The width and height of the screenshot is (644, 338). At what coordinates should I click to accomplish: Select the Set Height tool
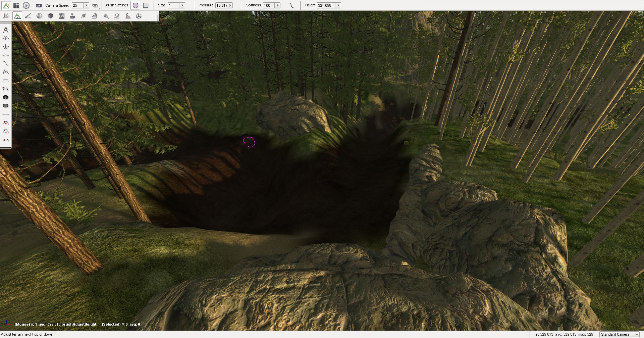[6, 89]
